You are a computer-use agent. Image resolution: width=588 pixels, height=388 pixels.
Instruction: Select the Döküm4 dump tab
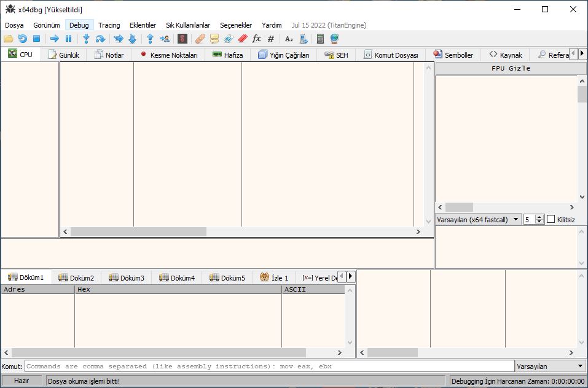pyautogui.click(x=176, y=278)
